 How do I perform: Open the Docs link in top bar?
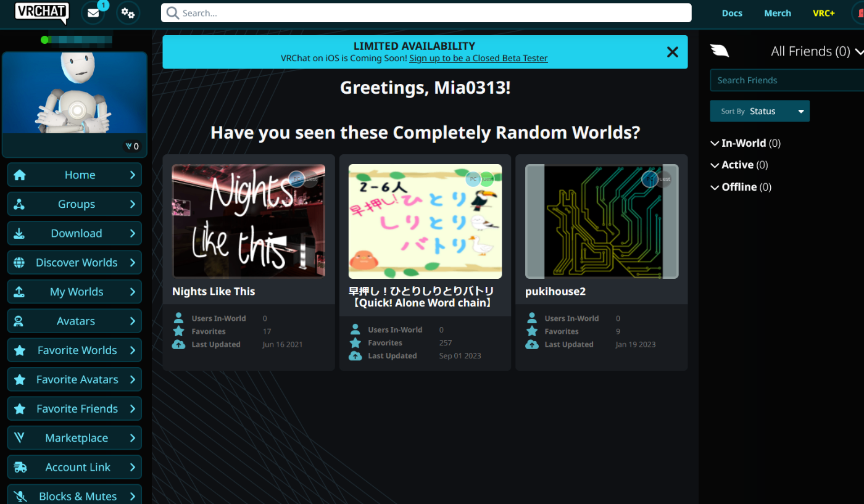[x=732, y=13]
